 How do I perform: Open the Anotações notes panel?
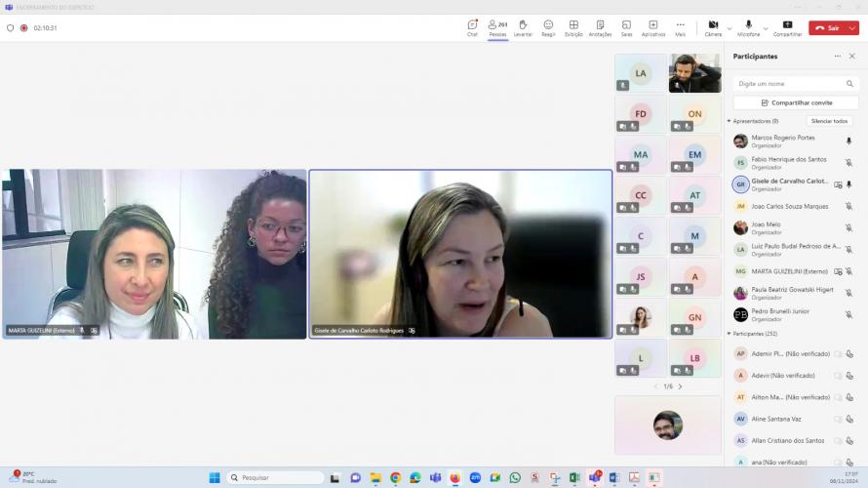[x=600, y=27]
